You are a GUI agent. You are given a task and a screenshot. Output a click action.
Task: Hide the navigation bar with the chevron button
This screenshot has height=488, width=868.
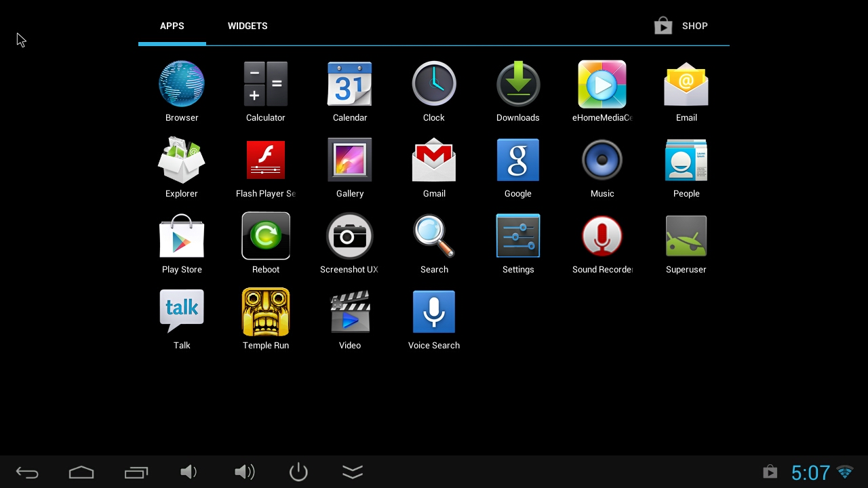pos(353,472)
